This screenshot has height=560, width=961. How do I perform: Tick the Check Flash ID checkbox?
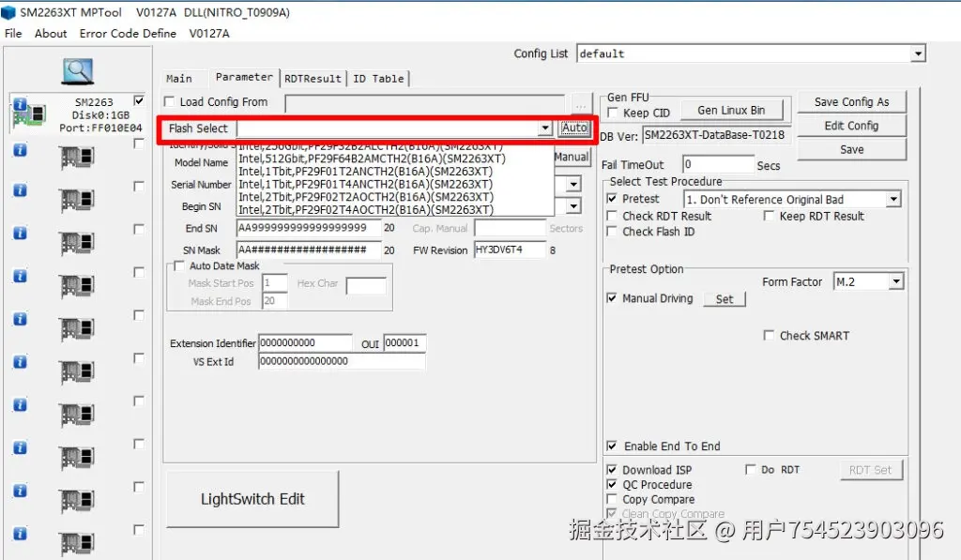tap(612, 231)
